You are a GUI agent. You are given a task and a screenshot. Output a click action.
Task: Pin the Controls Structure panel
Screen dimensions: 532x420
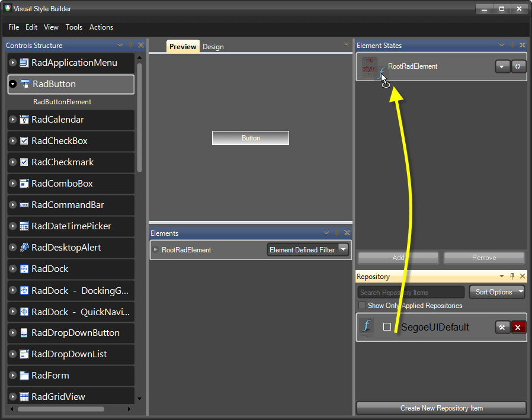(x=130, y=45)
